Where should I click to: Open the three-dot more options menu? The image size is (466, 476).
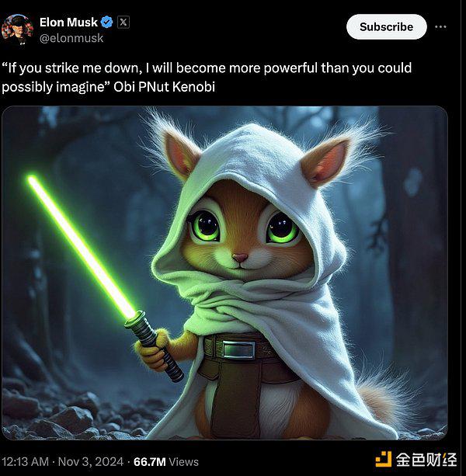point(440,26)
